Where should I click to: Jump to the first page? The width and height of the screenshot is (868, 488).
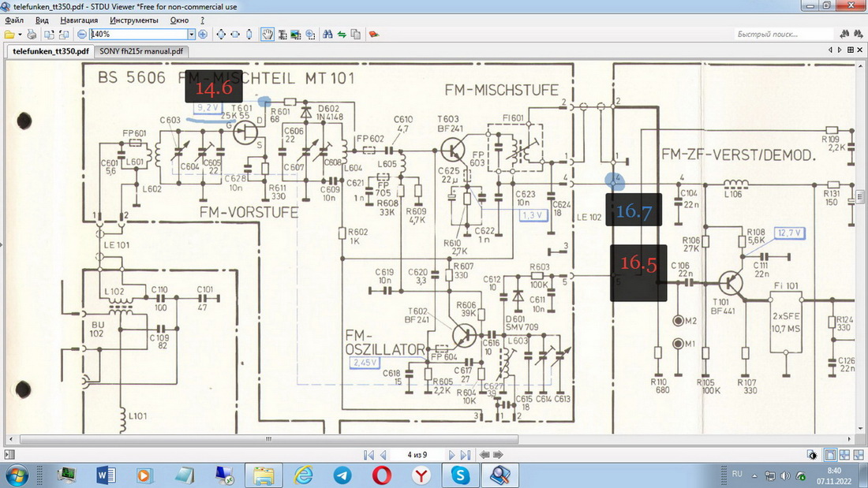click(x=369, y=455)
